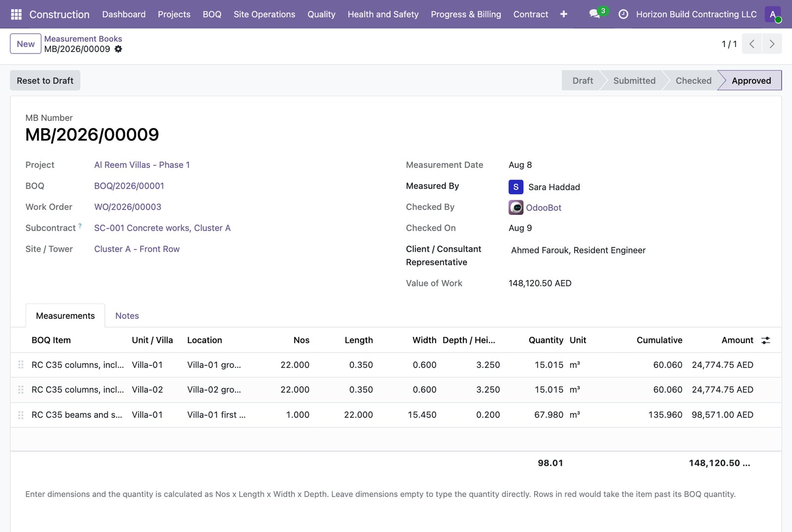Open the Contract menu
792x532 pixels.
531,14
